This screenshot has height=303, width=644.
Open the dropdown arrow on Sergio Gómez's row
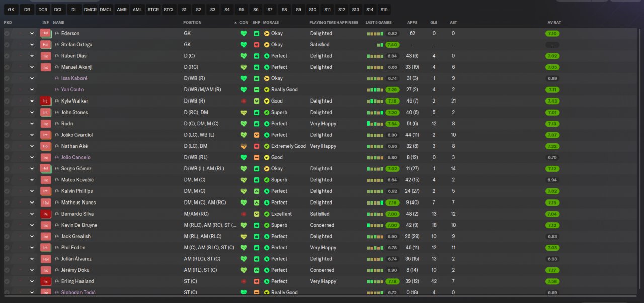pyautogui.click(x=32, y=169)
